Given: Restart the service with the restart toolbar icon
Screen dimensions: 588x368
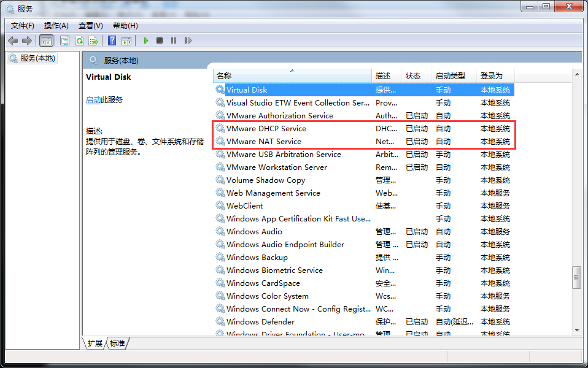Looking at the screenshot, I should point(188,40).
